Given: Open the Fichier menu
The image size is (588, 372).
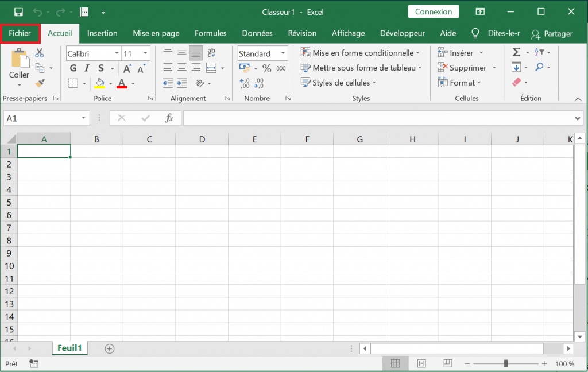Looking at the screenshot, I should tap(20, 33).
